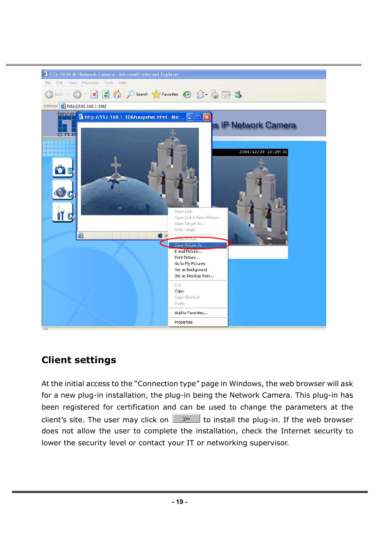This screenshot has width=392, height=555.
Task: Open Back button history dropdown arrow
Action: tap(67, 94)
